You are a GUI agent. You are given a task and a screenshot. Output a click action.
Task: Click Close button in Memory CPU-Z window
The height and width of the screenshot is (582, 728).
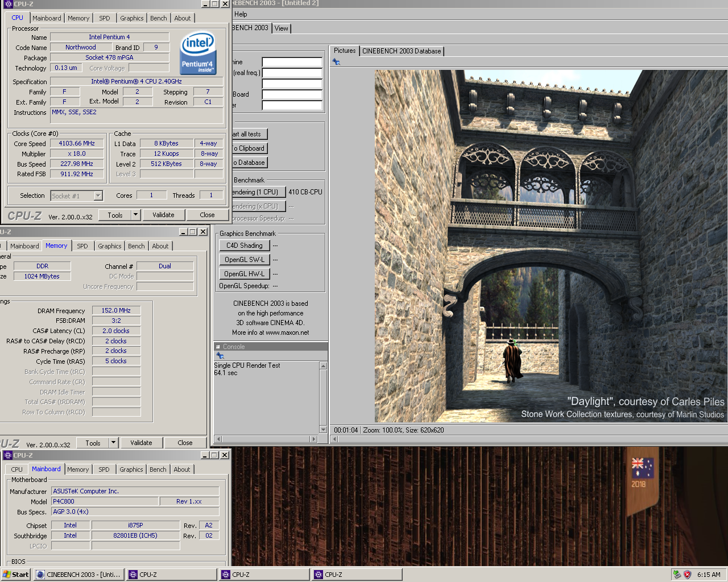[185, 443]
